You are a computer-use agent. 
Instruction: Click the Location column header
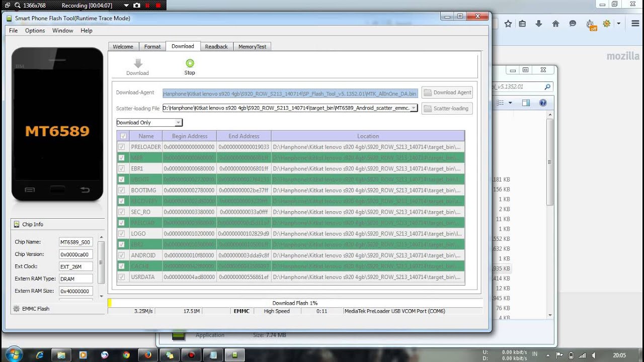coord(368,136)
